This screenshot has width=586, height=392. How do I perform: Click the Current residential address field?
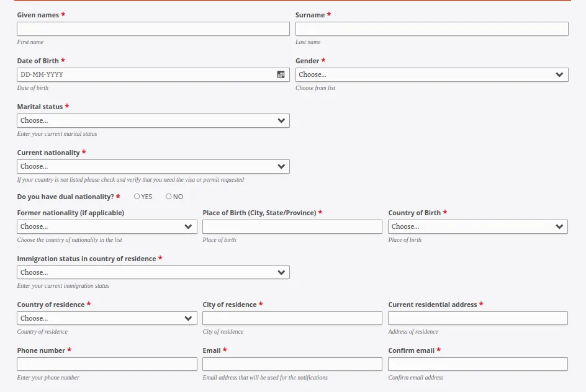(477, 318)
